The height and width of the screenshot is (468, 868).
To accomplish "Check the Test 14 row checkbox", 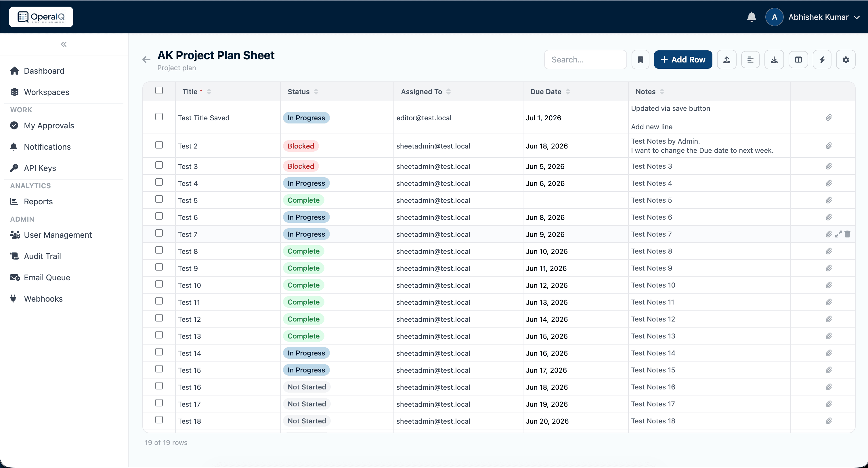I will (x=159, y=352).
